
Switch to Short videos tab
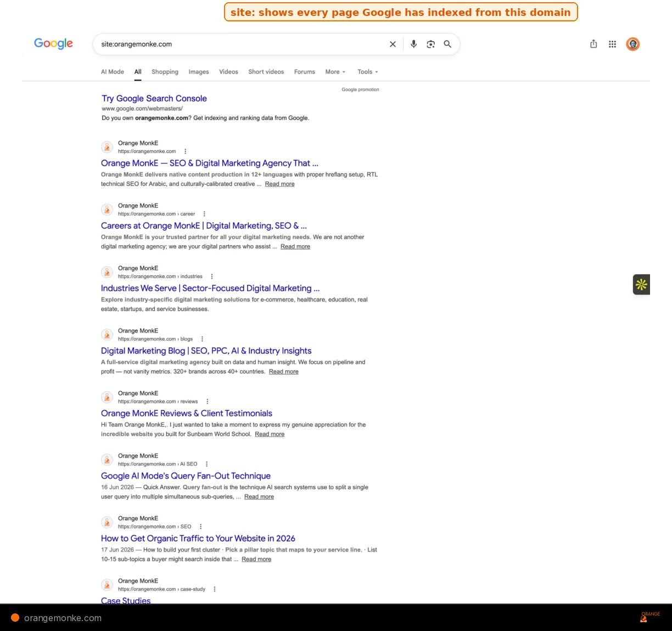266,72
